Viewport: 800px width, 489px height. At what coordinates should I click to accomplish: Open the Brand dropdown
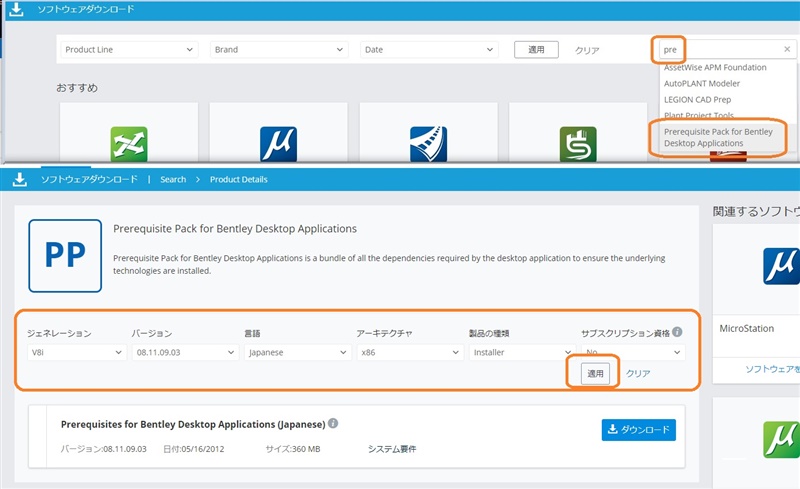pos(279,50)
